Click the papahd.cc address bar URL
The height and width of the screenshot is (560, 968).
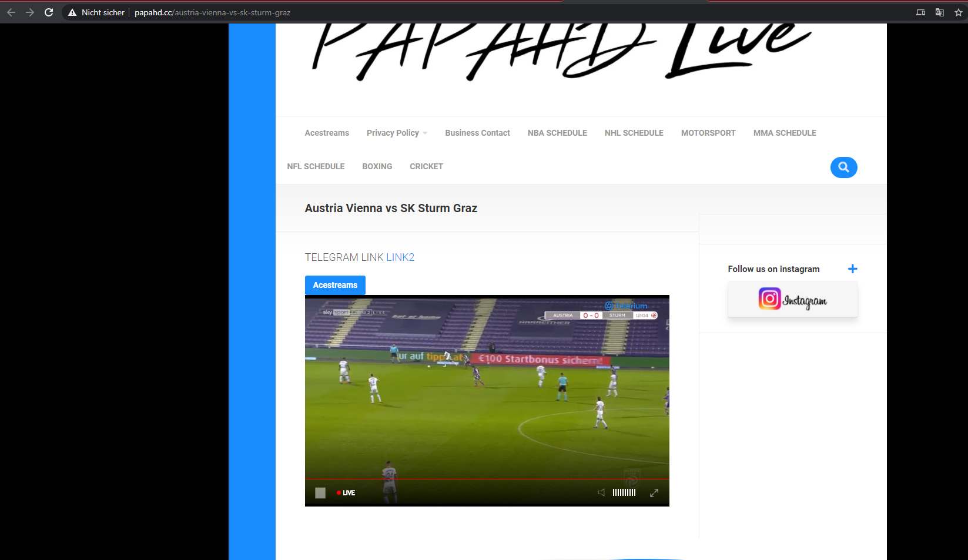point(212,12)
